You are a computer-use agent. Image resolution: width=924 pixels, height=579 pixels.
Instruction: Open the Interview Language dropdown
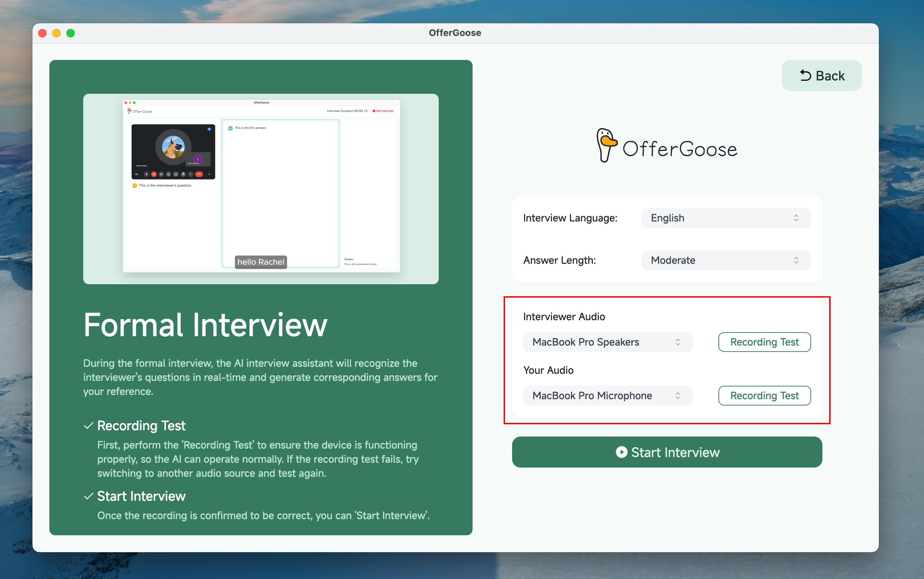click(x=726, y=218)
